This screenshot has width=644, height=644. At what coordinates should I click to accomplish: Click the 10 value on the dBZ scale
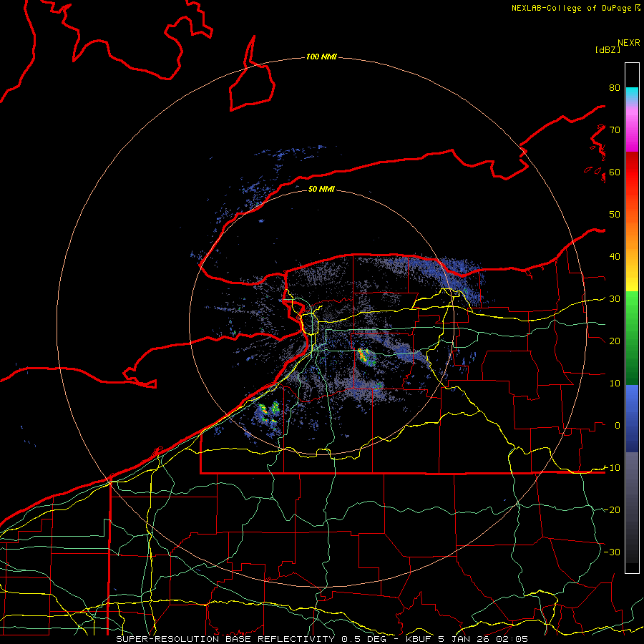point(615,384)
